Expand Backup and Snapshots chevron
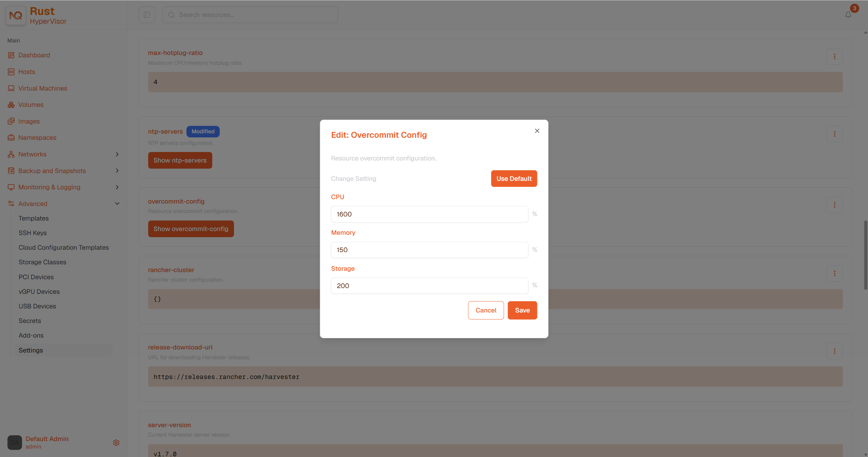This screenshot has height=457, width=868. point(117,171)
